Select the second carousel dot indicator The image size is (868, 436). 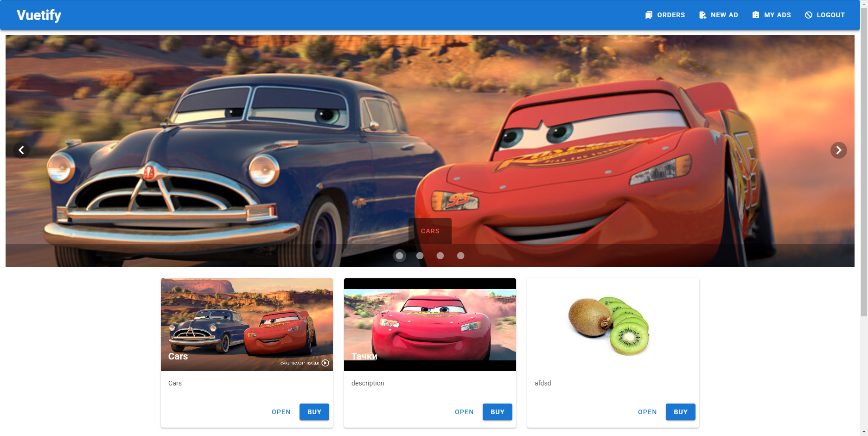420,256
